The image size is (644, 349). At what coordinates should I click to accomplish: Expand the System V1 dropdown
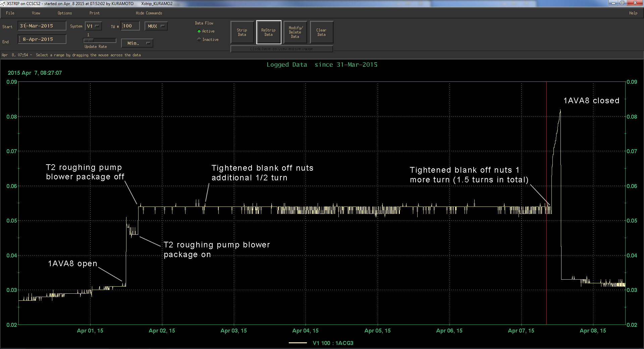point(93,26)
